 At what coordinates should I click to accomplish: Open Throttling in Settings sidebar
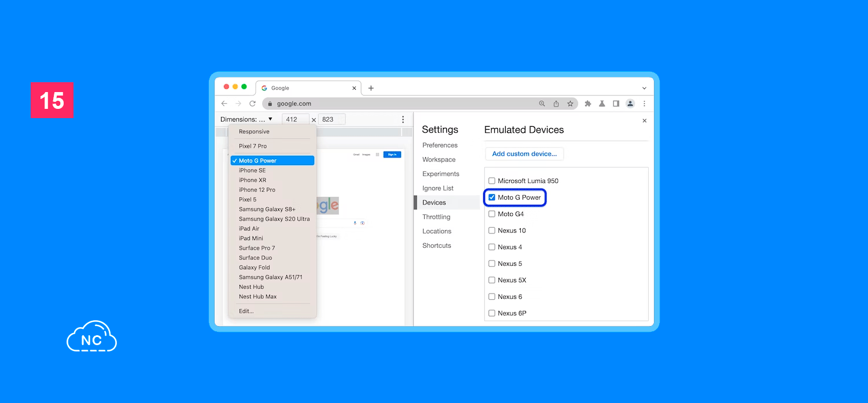pos(436,217)
